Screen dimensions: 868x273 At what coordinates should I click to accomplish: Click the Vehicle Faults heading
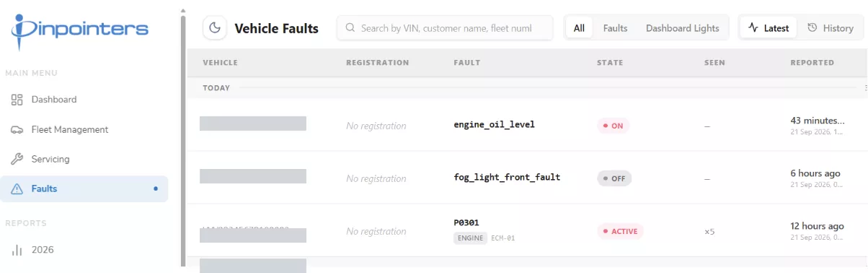pyautogui.click(x=277, y=28)
